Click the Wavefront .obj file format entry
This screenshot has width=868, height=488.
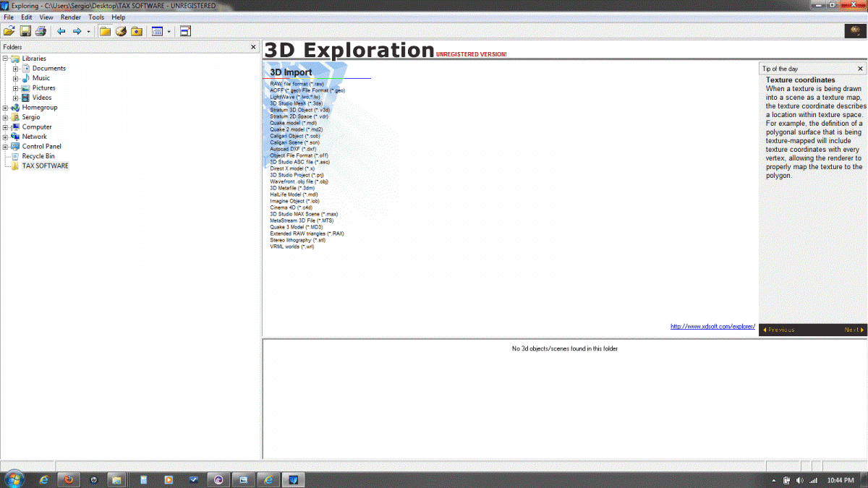click(299, 181)
